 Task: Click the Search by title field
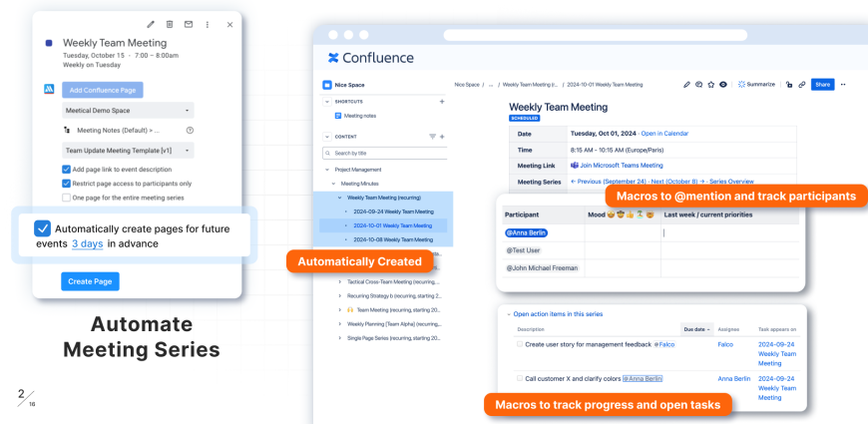[385, 153]
